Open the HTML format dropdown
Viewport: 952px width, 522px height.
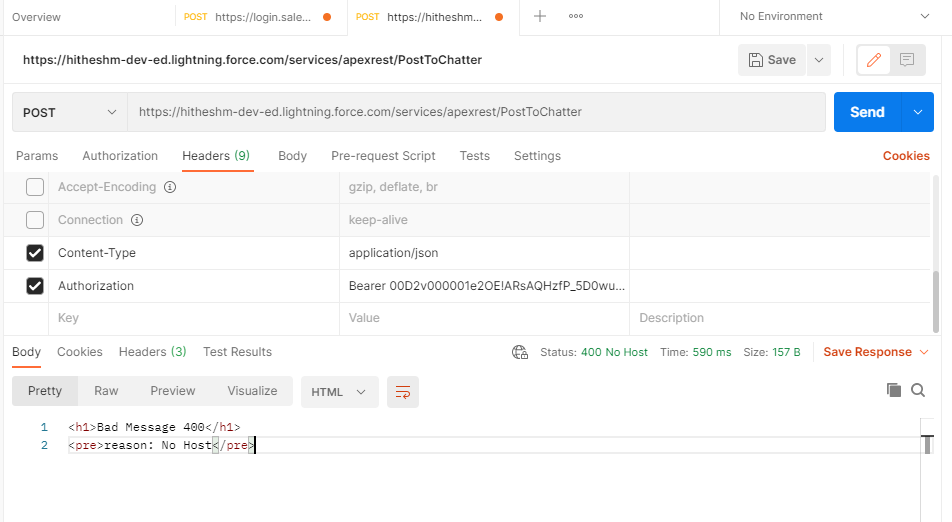(339, 392)
